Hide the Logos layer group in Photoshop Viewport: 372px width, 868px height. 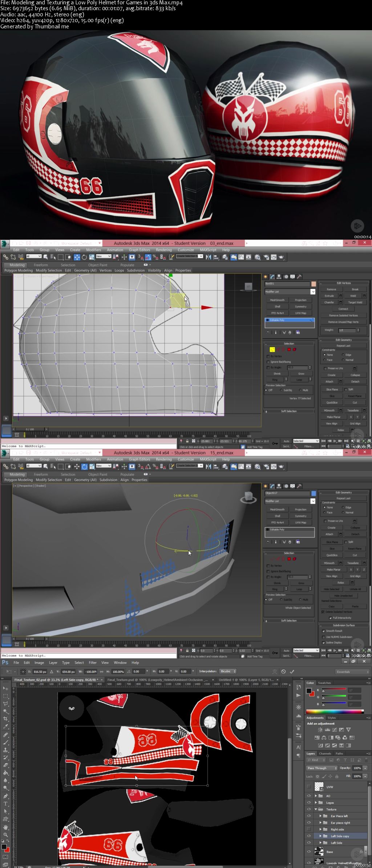(309, 803)
